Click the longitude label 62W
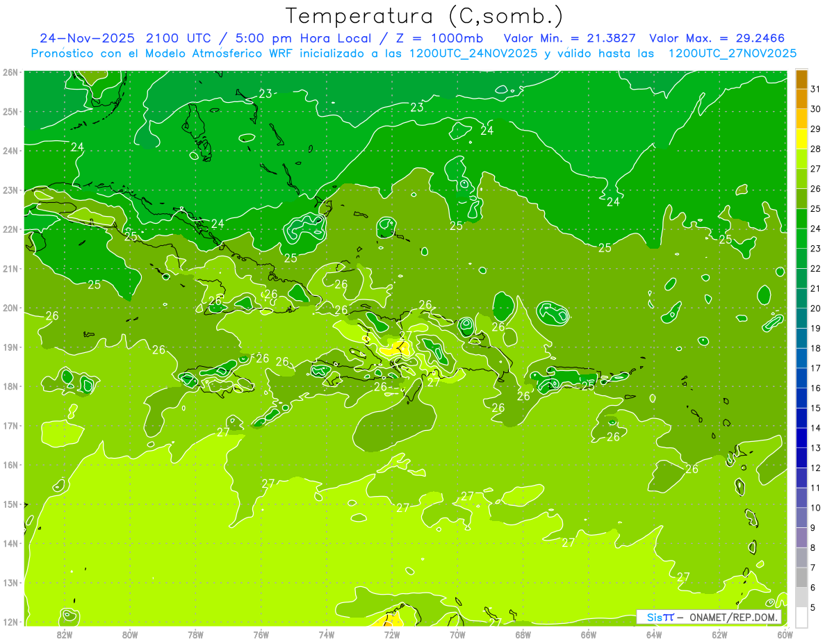The image size is (834, 644). [719, 634]
